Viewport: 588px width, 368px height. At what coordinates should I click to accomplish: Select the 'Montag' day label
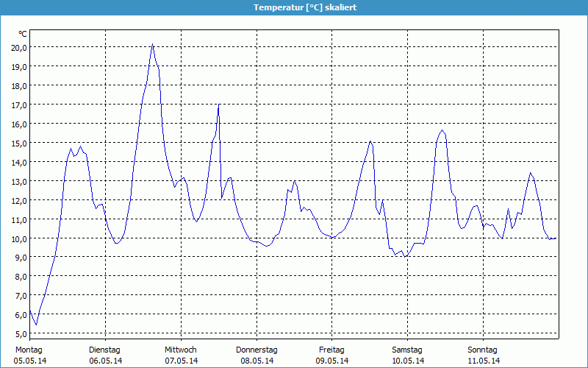point(29,350)
